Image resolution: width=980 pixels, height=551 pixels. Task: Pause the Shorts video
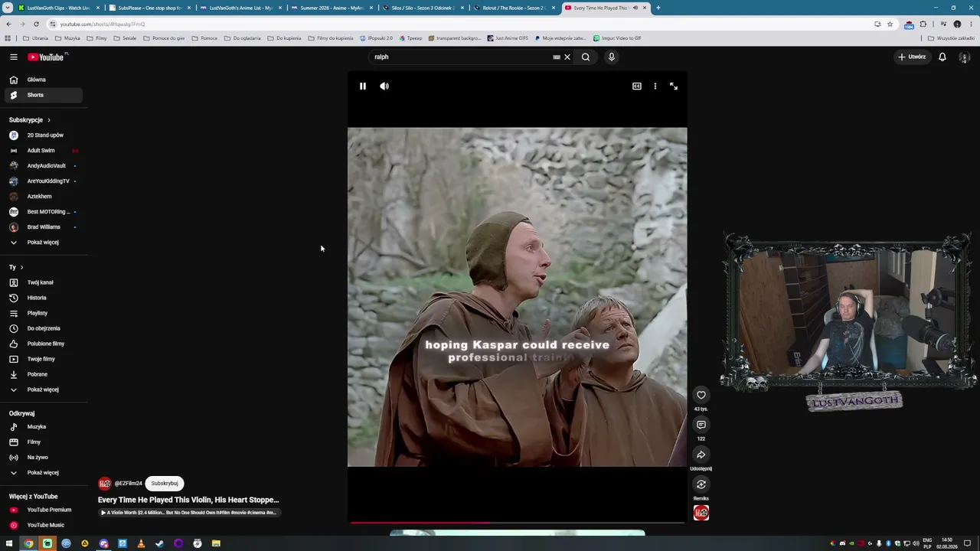click(363, 86)
